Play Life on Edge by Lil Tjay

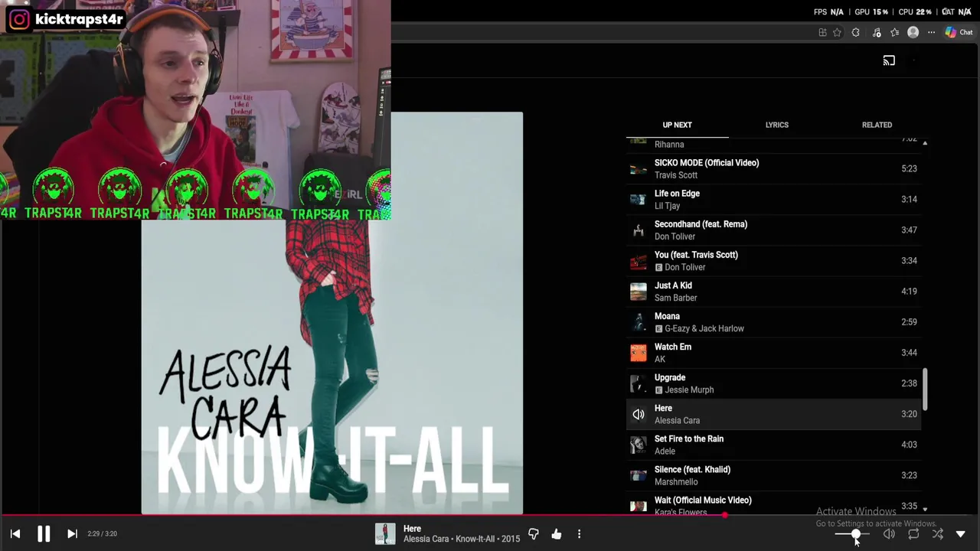(x=773, y=199)
